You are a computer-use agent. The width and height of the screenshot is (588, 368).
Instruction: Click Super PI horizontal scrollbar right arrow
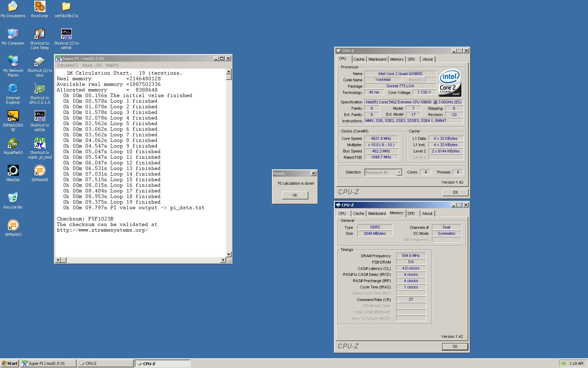point(223,260)
